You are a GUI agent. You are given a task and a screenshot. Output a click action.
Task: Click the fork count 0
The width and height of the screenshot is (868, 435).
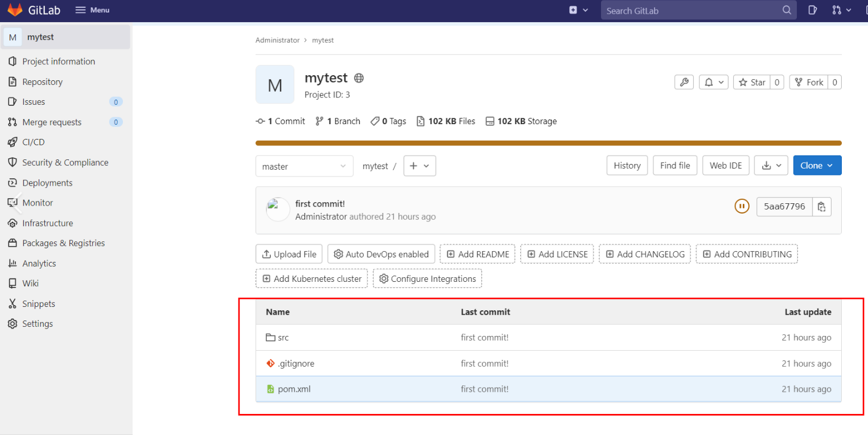pos(834,83)
